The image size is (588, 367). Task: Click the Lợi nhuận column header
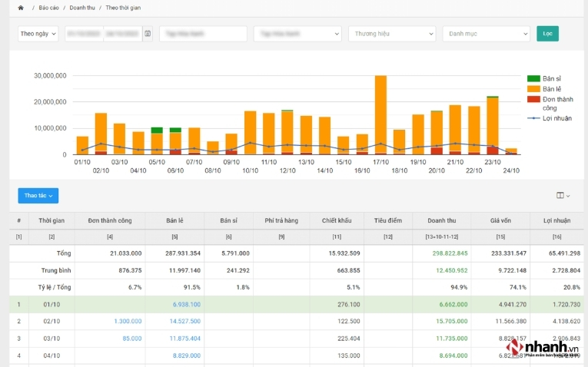(x=557, y=220)
